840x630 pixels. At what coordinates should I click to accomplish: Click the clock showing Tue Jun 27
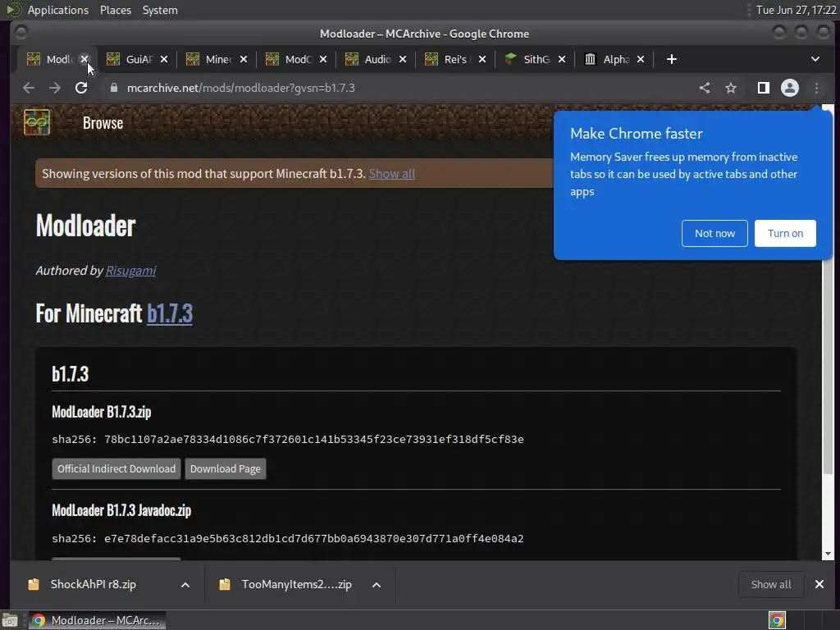pyautogui.click(x=796, y=10)
